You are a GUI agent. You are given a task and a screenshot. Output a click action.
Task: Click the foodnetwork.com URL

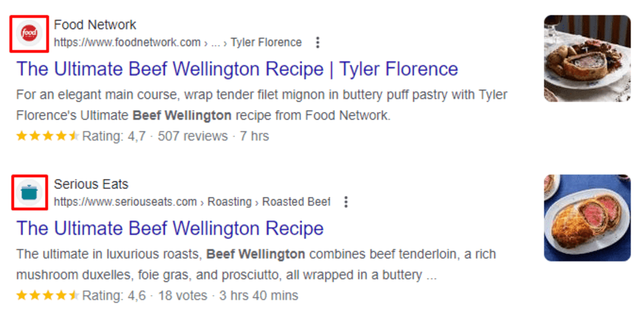tap(127, 42)
